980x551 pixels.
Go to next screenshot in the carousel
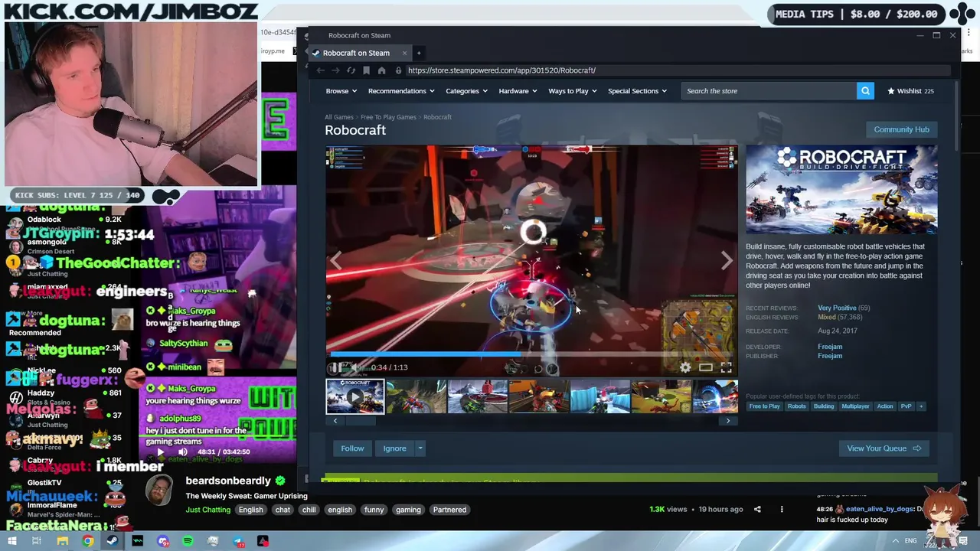(727, 261)
